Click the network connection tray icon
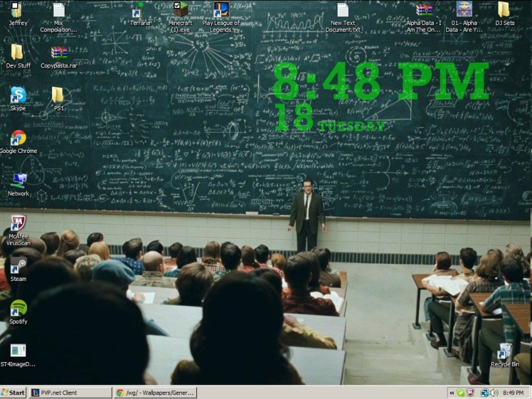 [485, 393]
